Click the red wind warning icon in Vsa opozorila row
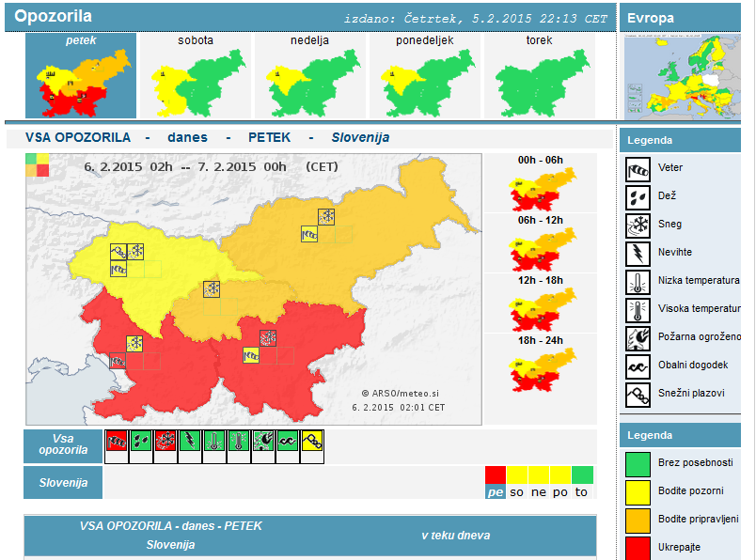Viewport: 756px width, 560px height. (x=117, y=441)
